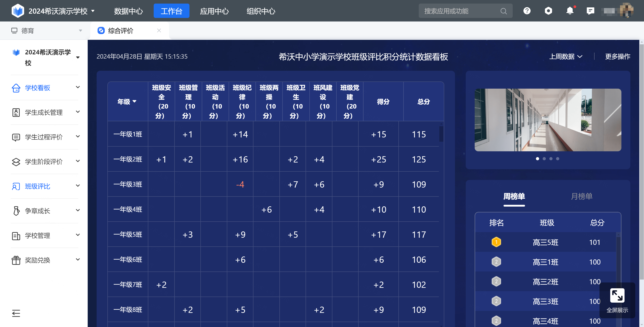Open the 2024希沃演示学校 header dropdown
644x327 pixels.
(93, 11)
